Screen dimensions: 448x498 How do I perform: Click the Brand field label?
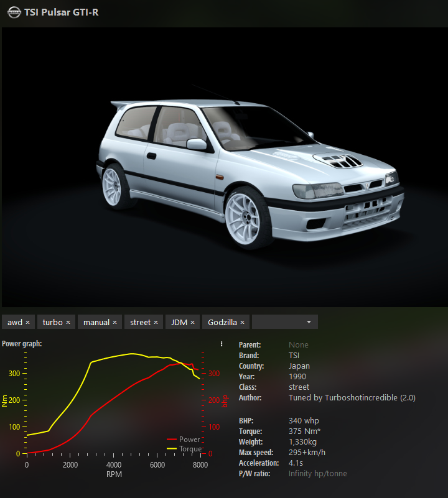pos(249,356)
